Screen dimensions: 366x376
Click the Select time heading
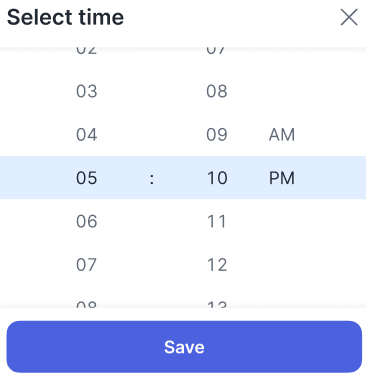point(65,17)
